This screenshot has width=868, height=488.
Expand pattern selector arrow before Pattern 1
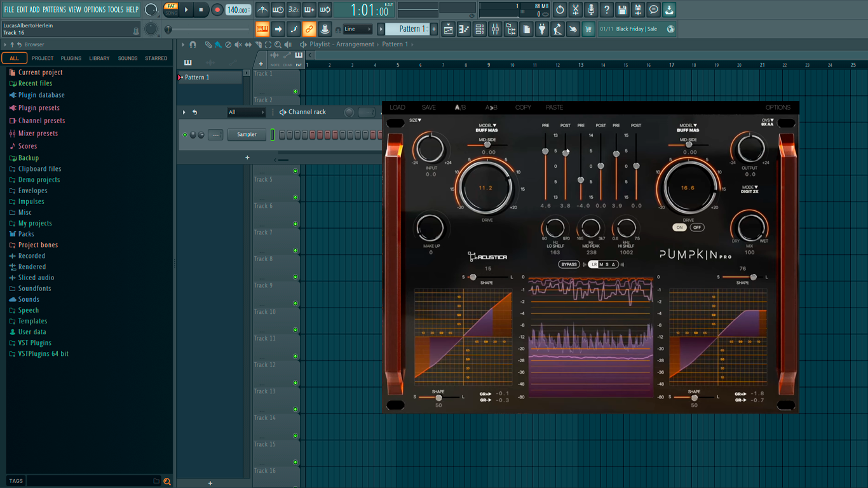(381, 29)
